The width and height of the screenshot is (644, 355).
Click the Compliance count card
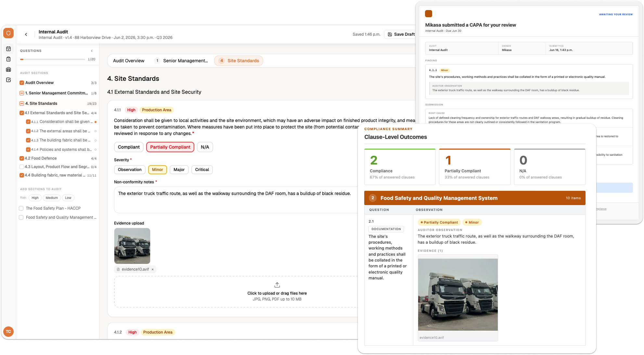click(x=400, y=167)
